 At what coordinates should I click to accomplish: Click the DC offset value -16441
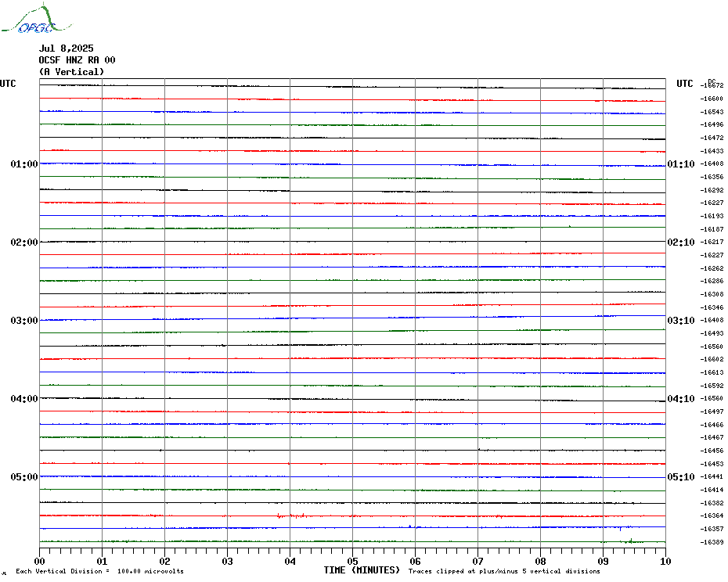[x=712, y=476]
